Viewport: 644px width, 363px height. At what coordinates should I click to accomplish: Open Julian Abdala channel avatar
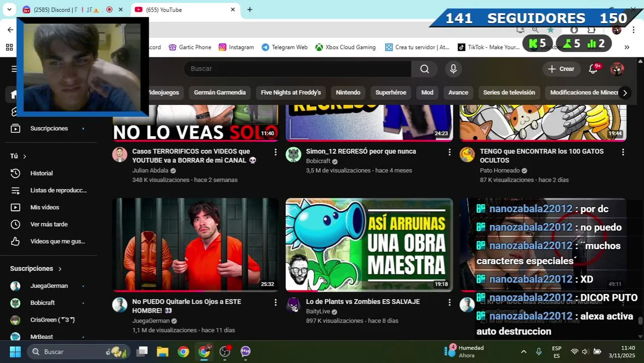click(x=119, y=154)
